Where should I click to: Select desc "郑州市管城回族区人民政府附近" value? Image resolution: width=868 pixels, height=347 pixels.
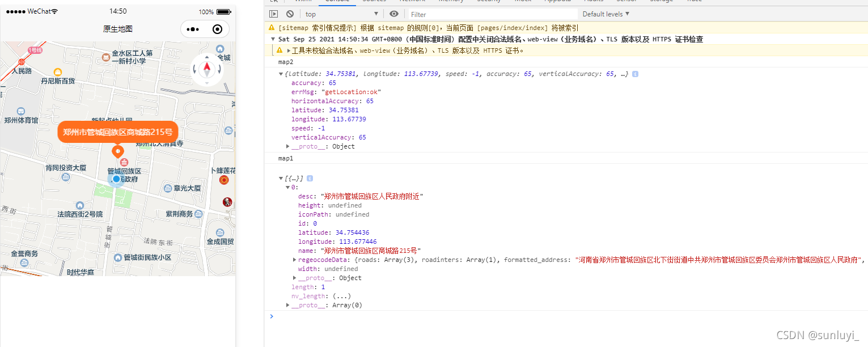pyautogui.click(x=372, y=196)
